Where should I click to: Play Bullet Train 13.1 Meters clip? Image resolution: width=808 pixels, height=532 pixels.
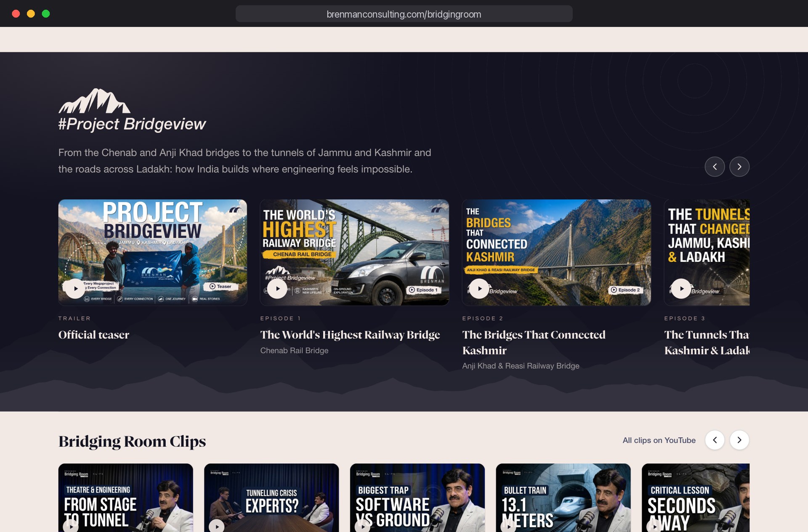tap(508, 527)
